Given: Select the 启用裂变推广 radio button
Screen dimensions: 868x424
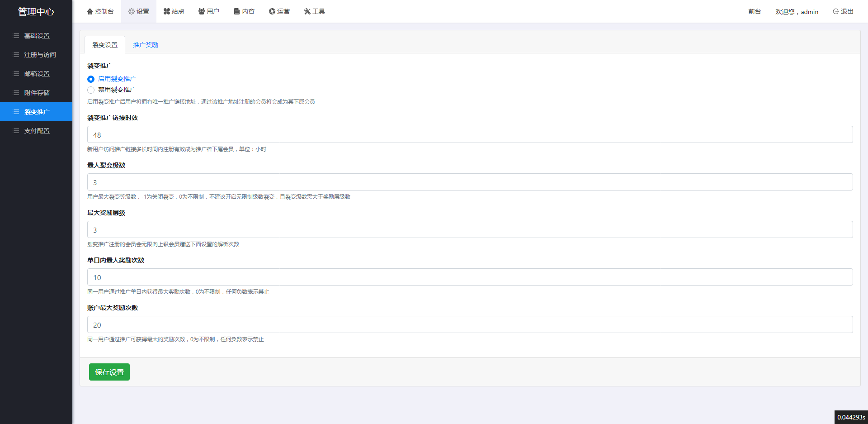Looking at the screenshot, I should [91, 79].
